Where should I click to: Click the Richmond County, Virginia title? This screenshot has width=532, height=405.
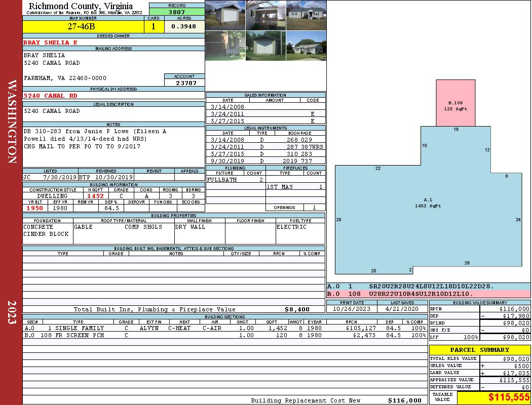coord(81,6)
